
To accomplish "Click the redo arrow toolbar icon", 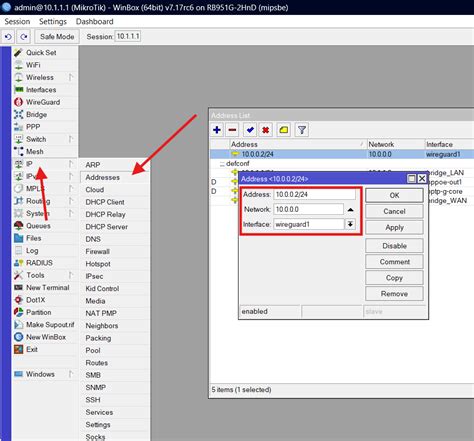I will 24,37.
